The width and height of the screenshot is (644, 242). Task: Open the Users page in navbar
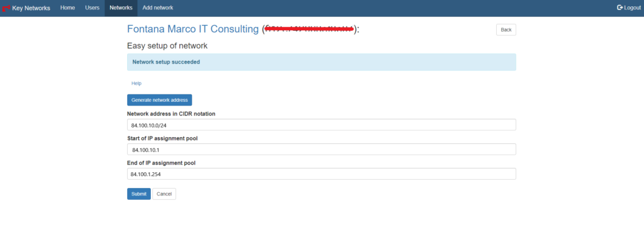[92, 8]
